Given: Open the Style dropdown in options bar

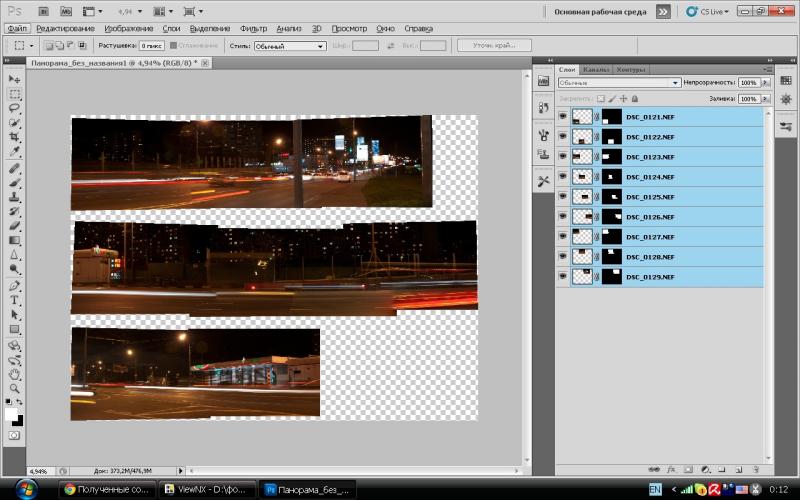Looking at the screenshot, I should (290, 46).
